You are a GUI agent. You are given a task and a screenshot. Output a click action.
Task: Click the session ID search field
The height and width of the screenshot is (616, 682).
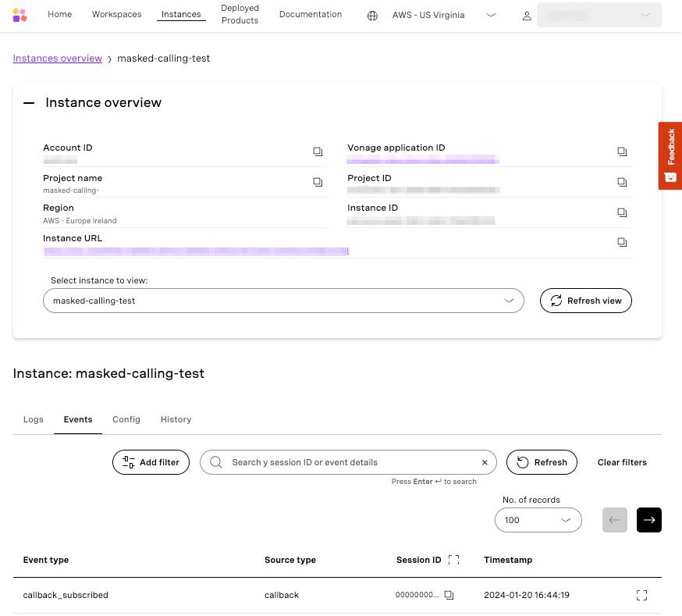349,462
